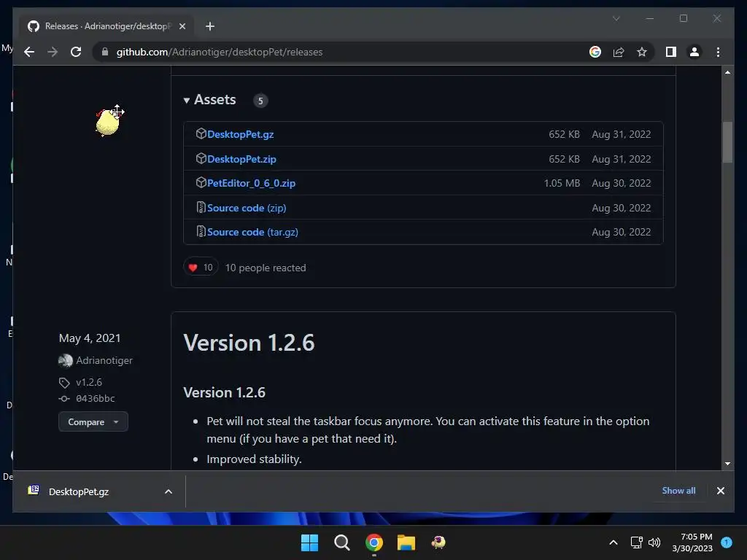Click the PetEditor package icon
The image size is (747, 560).
click(201, 182)
